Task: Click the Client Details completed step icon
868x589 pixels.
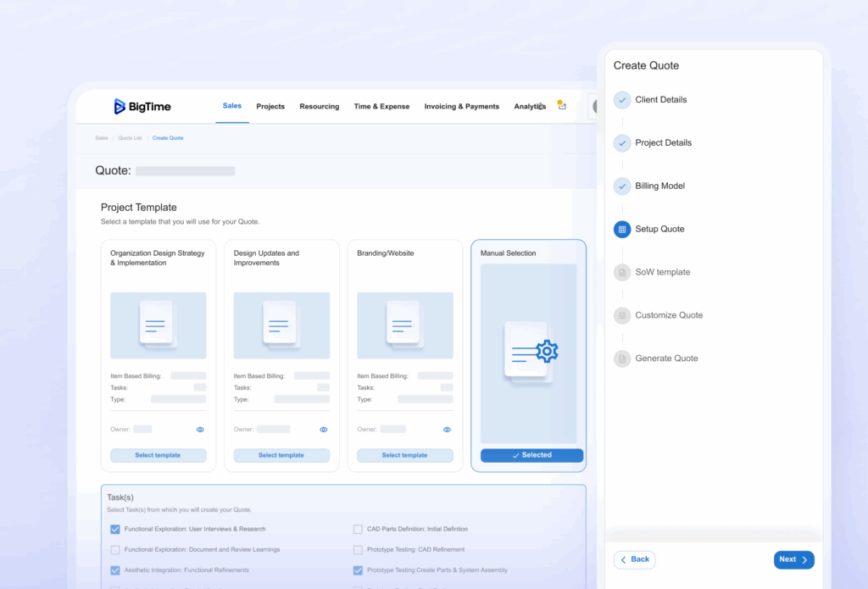Action: coord(622,100)
